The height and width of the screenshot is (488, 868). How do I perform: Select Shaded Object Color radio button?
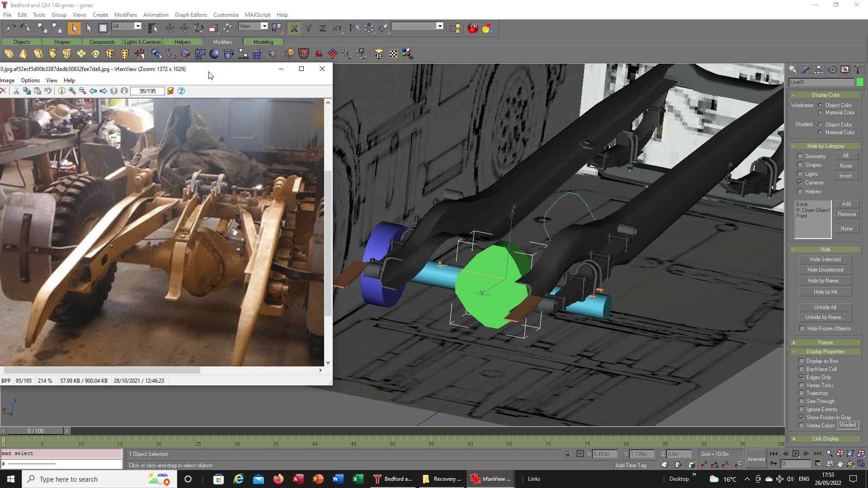tap(821, 125)
